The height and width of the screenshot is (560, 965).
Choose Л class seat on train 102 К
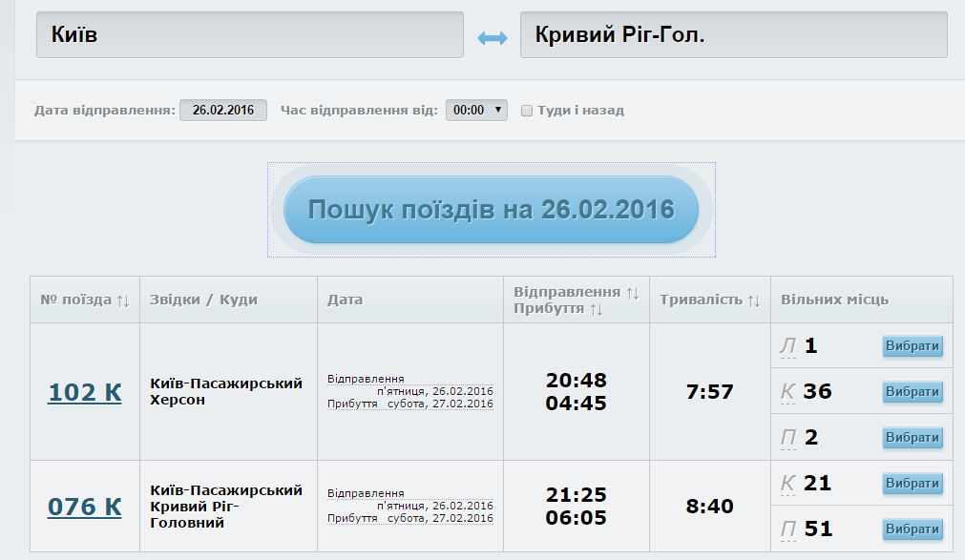(912, 346)
